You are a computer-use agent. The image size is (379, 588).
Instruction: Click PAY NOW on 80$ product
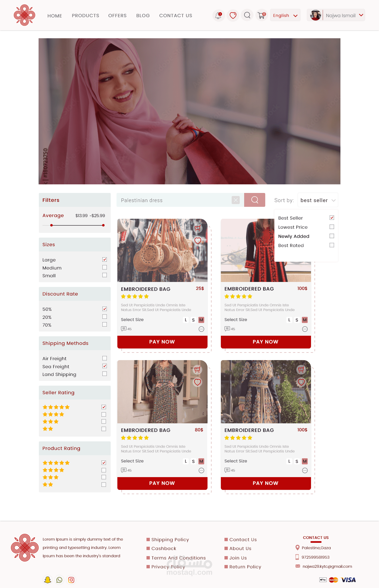pyautogui.click(x=162, y=483)
